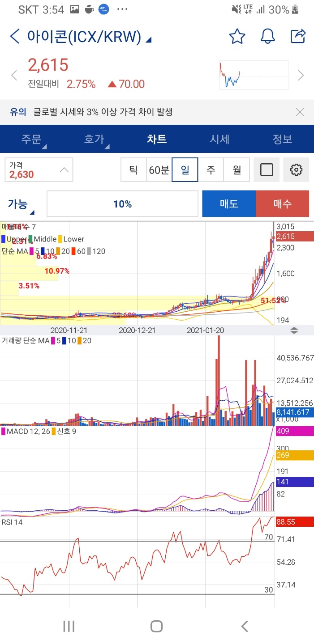The height and width of the screenshot is (644, 314).
Task: Click the 유의 warning label
Action: 18,112
